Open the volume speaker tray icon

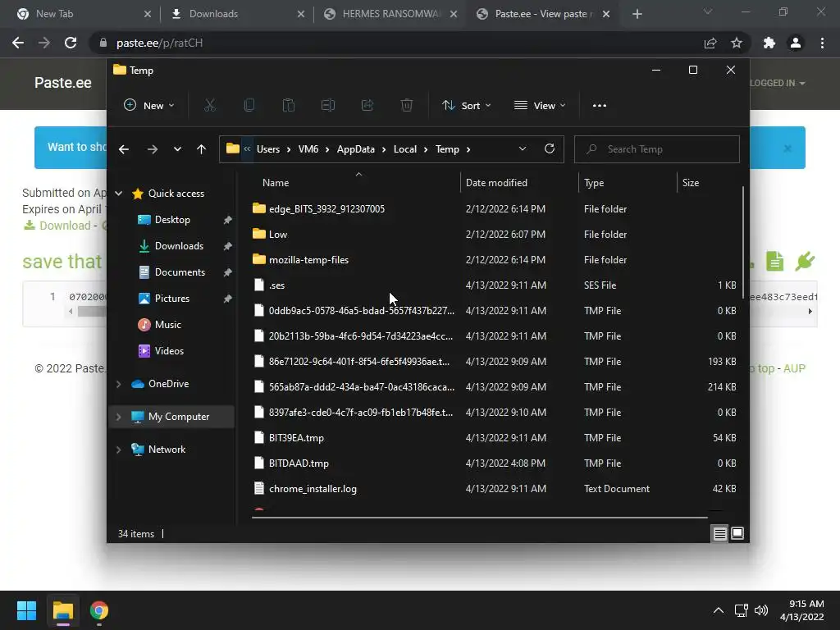pyautogui.click(x=760, y=610)
